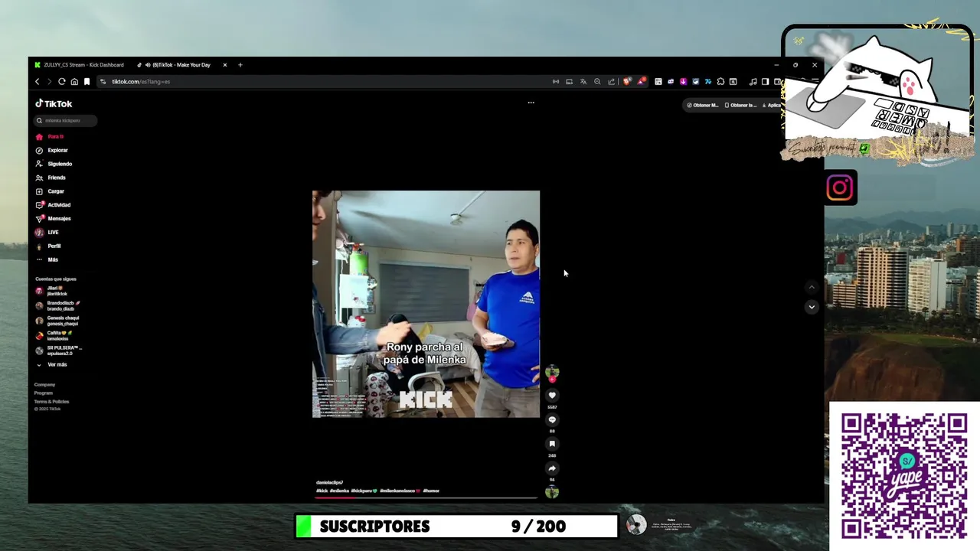This screenshot has width=980, height=551.
Task: Click the Suscriptores 9 / 200 bar
Action: [457, 527]
